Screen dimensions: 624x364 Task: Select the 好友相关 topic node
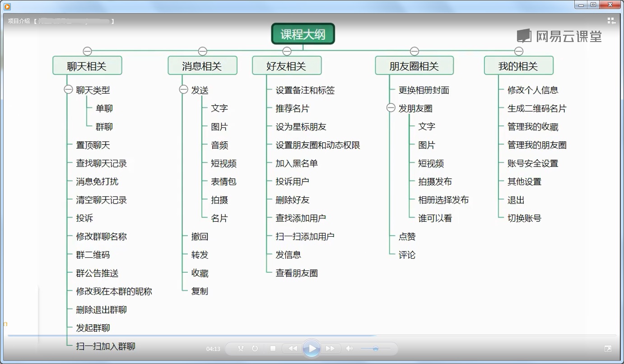pos(287,66)
